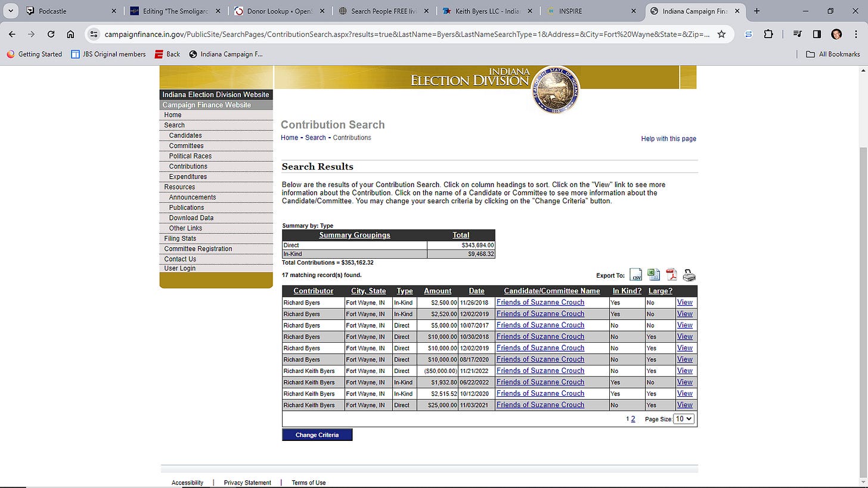Open the Getting Started bookmark

point(35,54)
